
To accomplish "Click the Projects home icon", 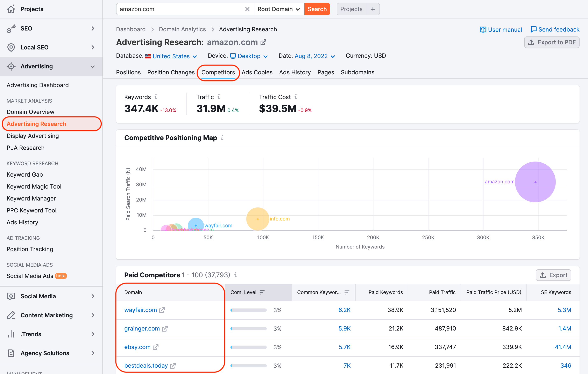I will point(11,9).
